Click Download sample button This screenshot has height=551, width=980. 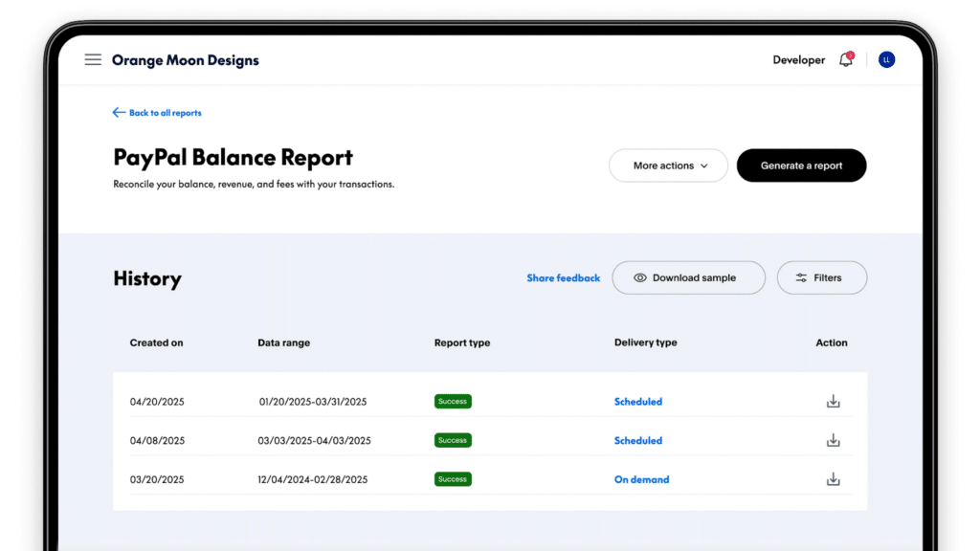688,277
